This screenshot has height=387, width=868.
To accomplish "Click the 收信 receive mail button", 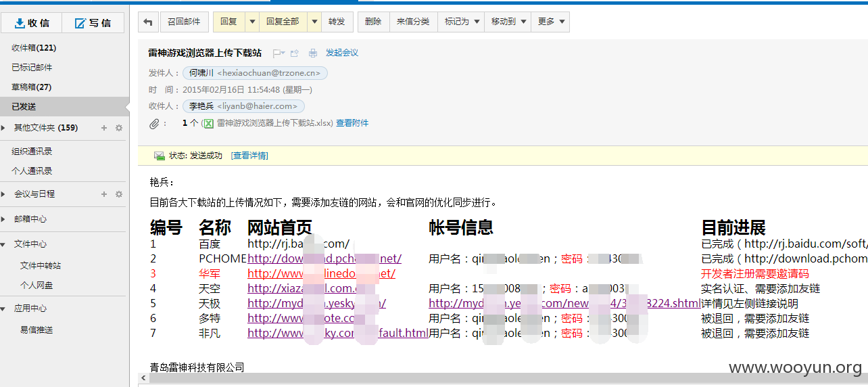I will click(x=31, y=22).
